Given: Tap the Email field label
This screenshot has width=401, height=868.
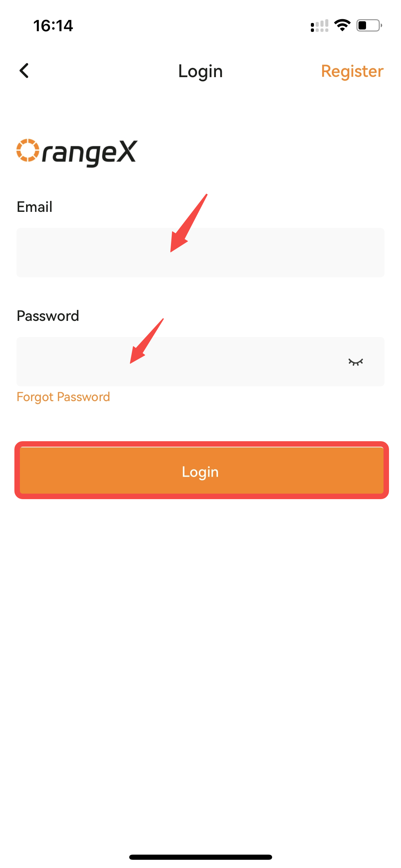Looking at the screenshot, I should pos(35,207).
